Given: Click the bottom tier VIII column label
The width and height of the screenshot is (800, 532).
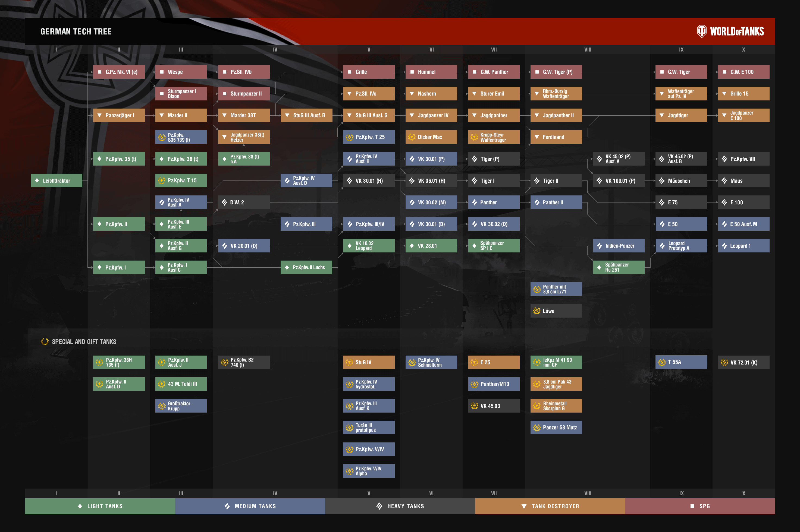Looking at the screenshot, I should [588, 493].
